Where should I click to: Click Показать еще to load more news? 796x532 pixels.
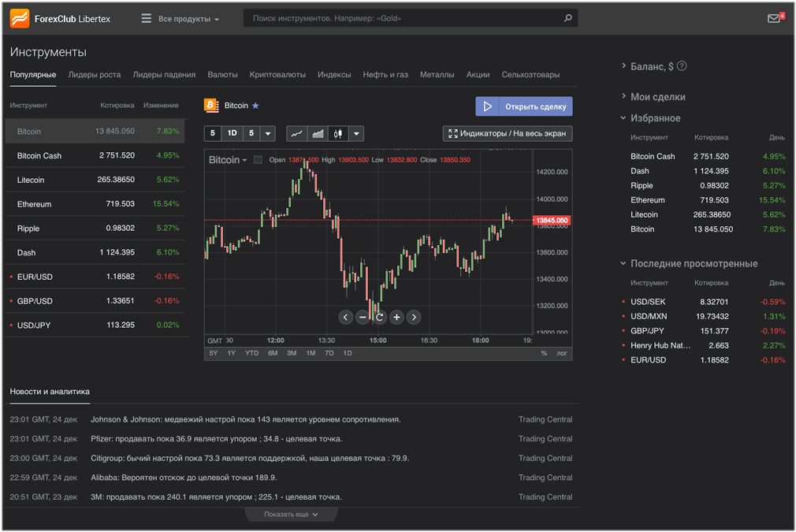click(290, 513)
